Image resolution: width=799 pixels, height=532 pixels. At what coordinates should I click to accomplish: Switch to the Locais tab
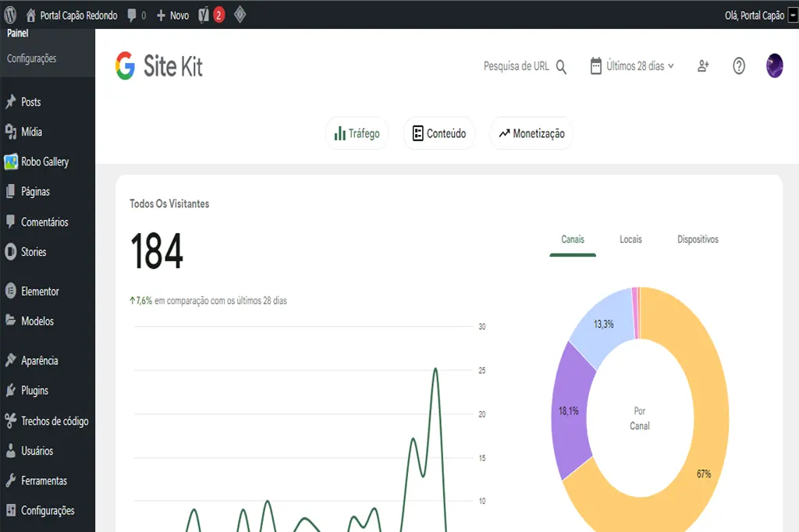coord(630,239)
